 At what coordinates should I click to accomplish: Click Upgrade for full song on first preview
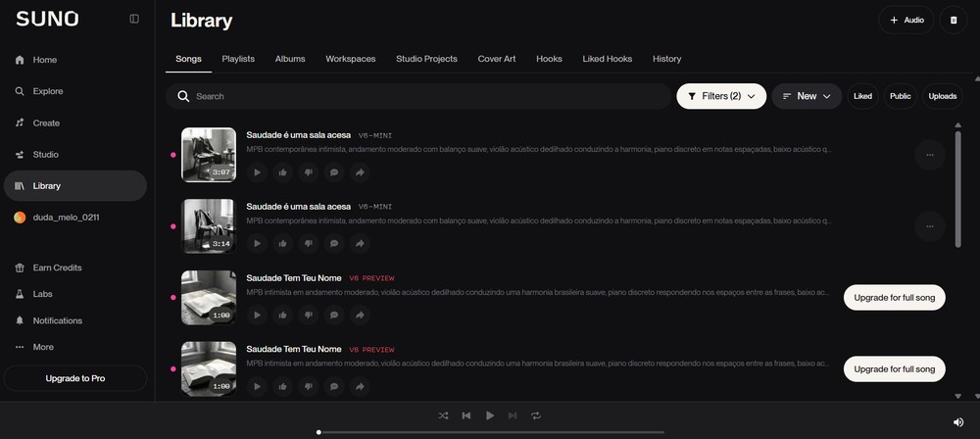click(x=895, y=298)
